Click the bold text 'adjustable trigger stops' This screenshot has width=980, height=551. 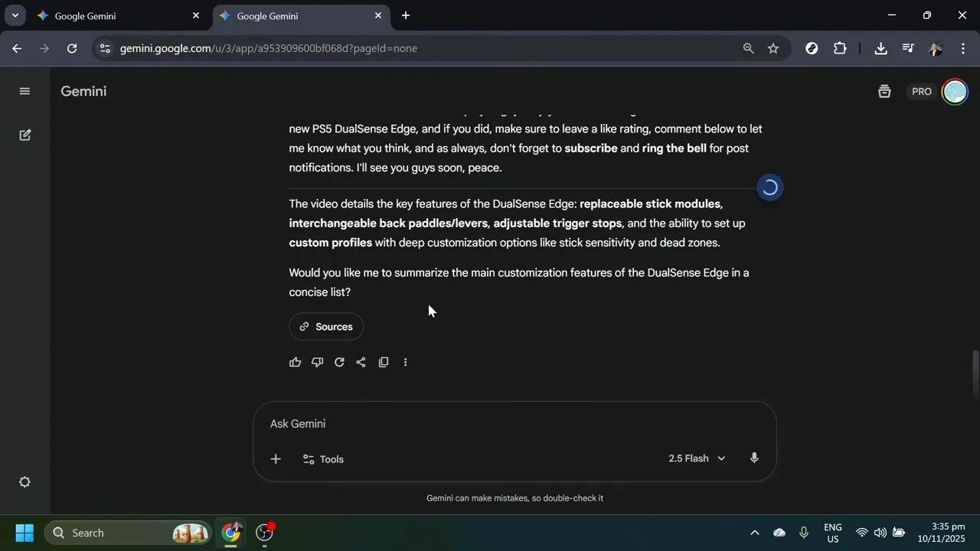[557, 223]
